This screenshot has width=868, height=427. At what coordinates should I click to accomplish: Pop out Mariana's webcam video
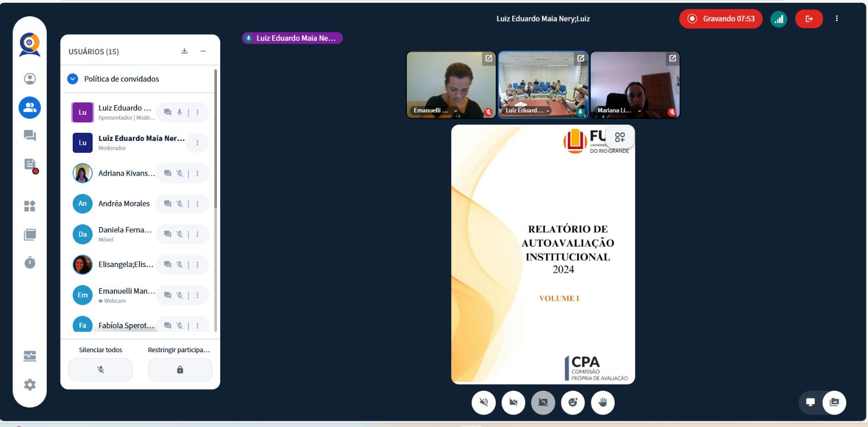[x=673, y=59]
